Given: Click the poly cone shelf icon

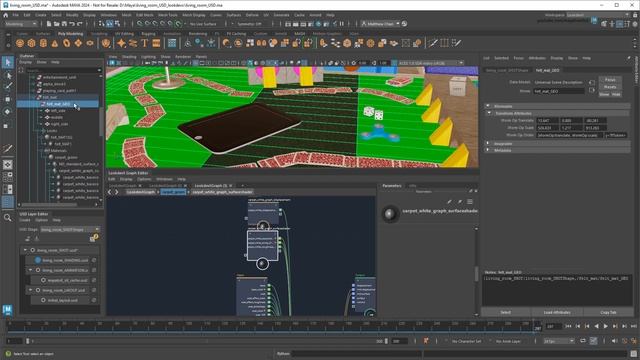Looking at the screenshot, I should tap(55, 43).
